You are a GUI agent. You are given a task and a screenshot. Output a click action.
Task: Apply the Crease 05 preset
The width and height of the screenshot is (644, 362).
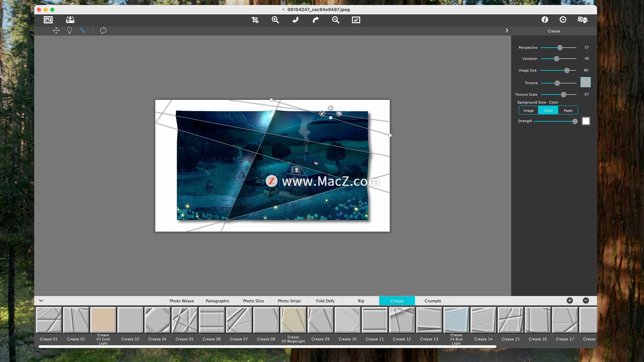(x=184, y=320)
